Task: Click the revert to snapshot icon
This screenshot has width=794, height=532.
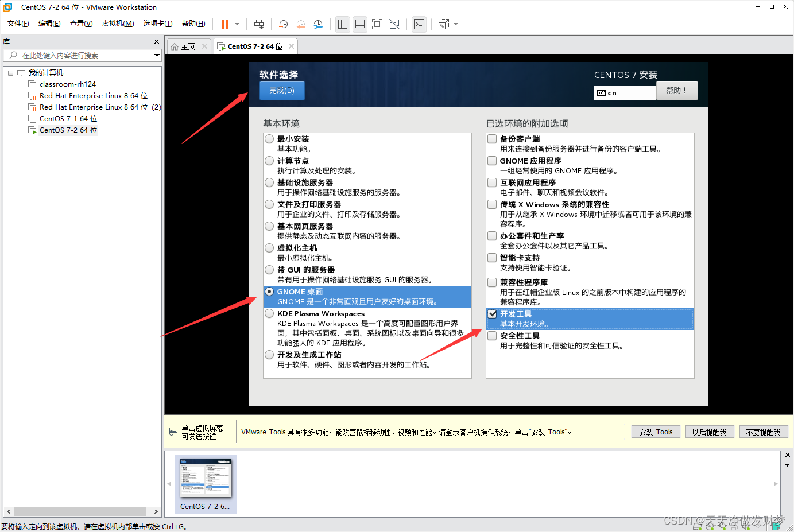Action: [301, 24]
